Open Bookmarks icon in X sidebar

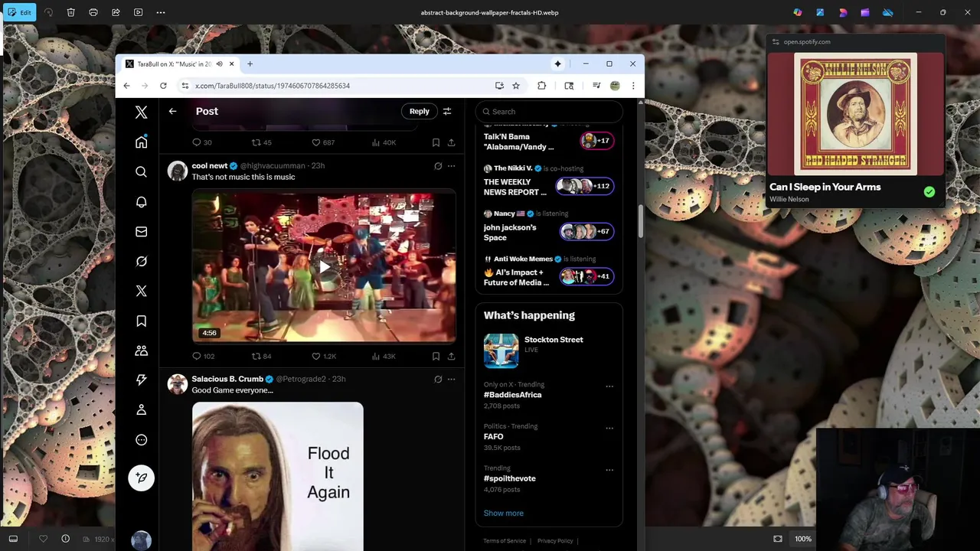[141, 321]
